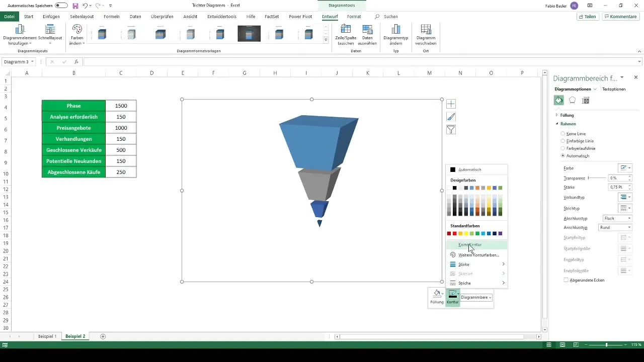Choose Automatisch outline color
The image size is (644, 362).
coord(476,170)
